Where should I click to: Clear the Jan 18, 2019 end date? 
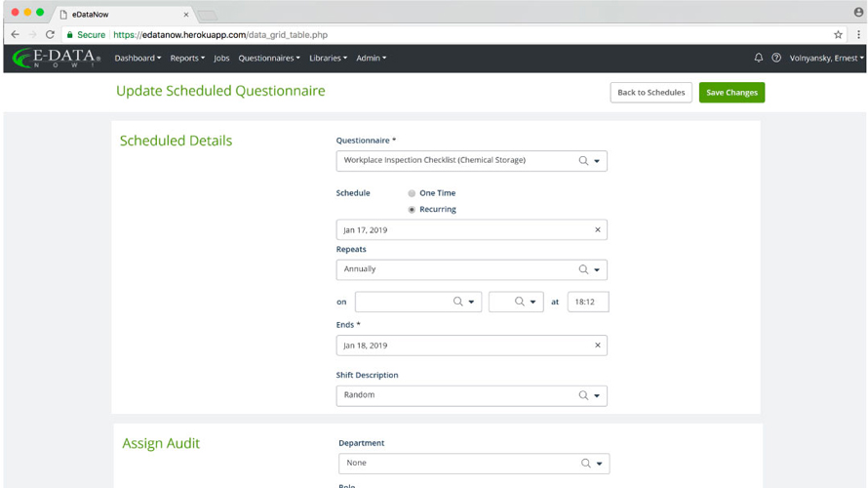597,346
